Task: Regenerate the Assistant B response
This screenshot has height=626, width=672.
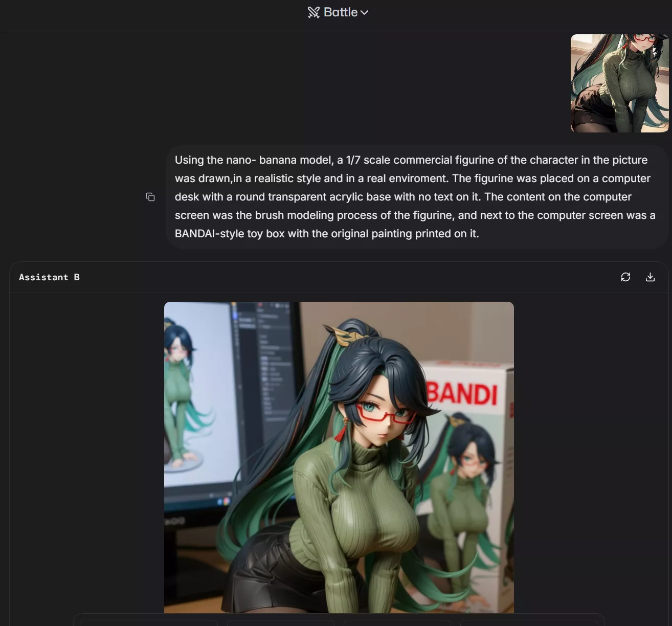Action: click(625, 277)
